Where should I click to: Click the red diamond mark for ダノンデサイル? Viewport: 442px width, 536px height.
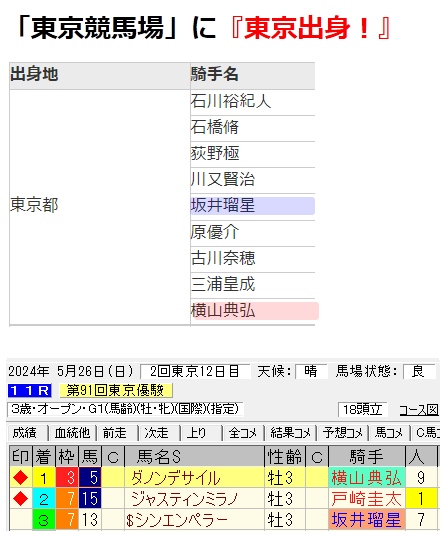[x=21, y=477]
